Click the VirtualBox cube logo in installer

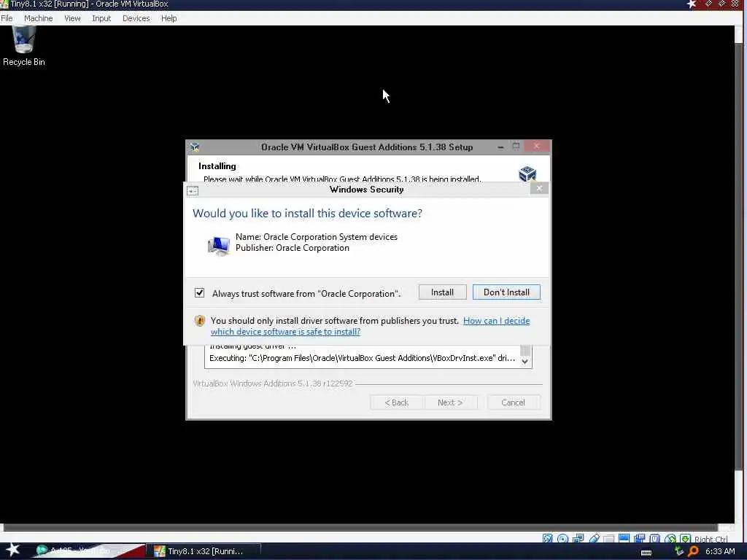527,174
